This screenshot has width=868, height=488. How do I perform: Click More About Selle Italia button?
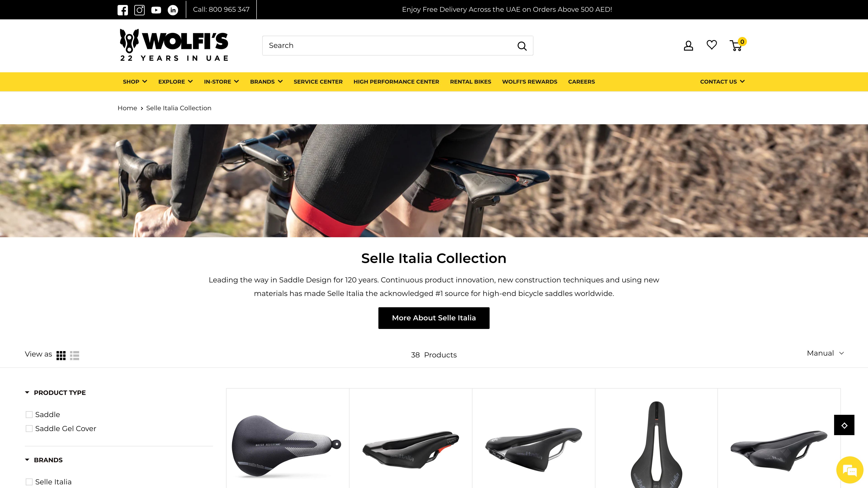click(x=434, y=318)
